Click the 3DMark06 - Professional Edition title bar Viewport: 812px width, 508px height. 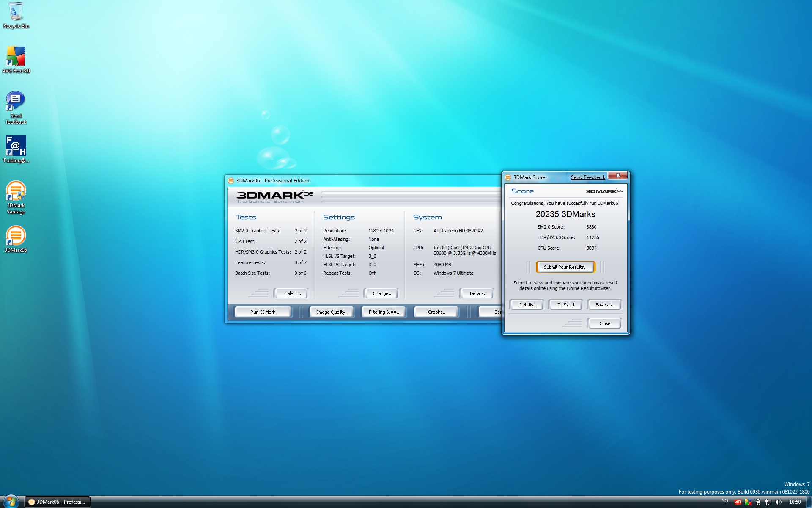[364, 181]
